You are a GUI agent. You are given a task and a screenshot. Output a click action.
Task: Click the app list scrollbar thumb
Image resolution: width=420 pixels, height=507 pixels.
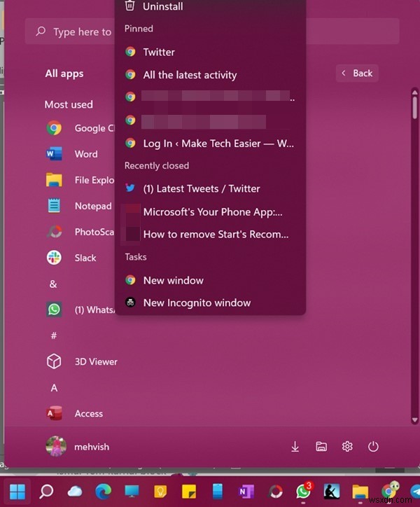tap(415, 107)
